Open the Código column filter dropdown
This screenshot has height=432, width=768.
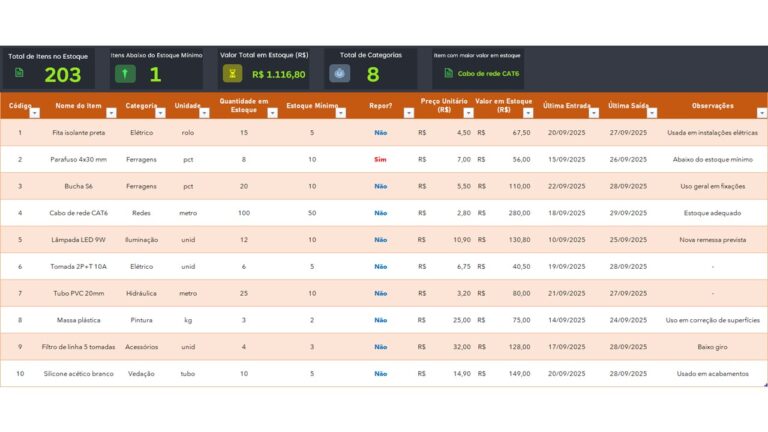point(34,113)
